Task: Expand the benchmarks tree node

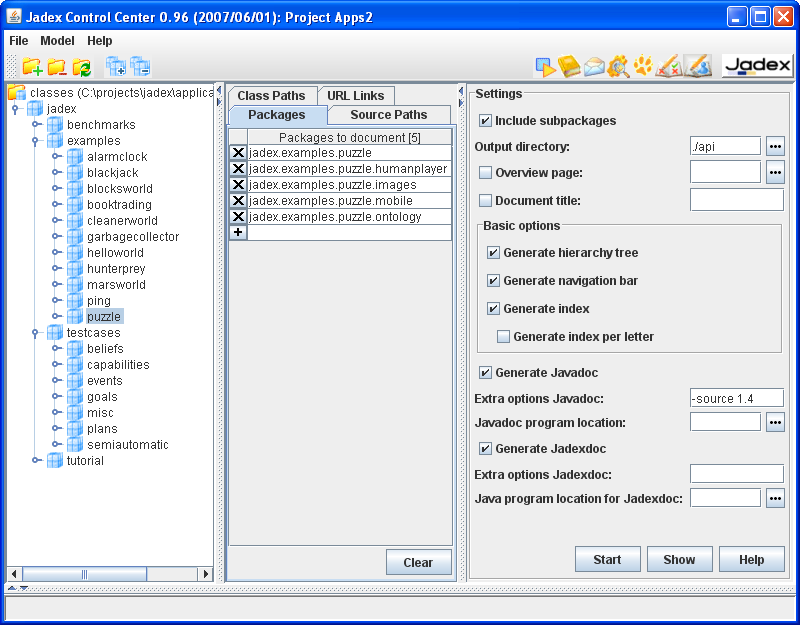Action: point(36,124)
